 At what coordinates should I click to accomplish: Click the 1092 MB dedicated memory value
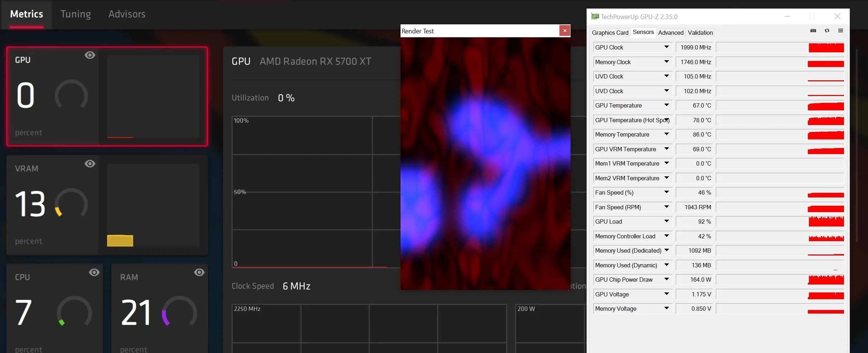694,251
